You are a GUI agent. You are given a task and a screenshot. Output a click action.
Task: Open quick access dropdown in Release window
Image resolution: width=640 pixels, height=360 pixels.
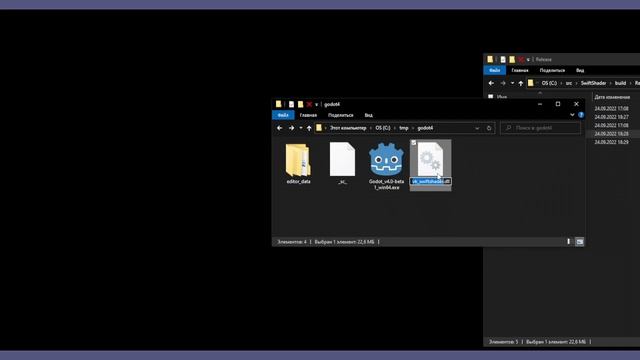point(528,60)
